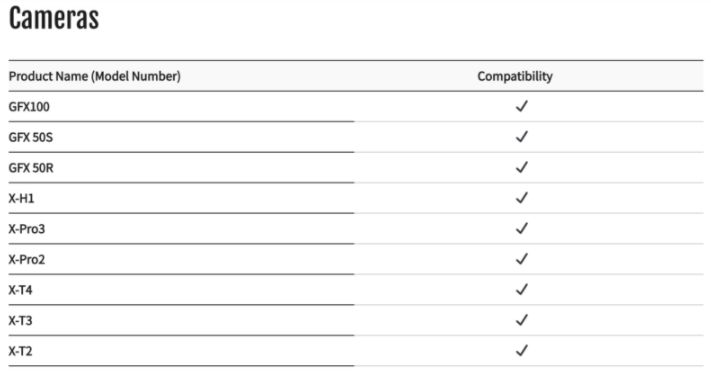This screenshot has height=380, width=711.
Task: Select the X-H1 product name
Action: click(21, 199)
